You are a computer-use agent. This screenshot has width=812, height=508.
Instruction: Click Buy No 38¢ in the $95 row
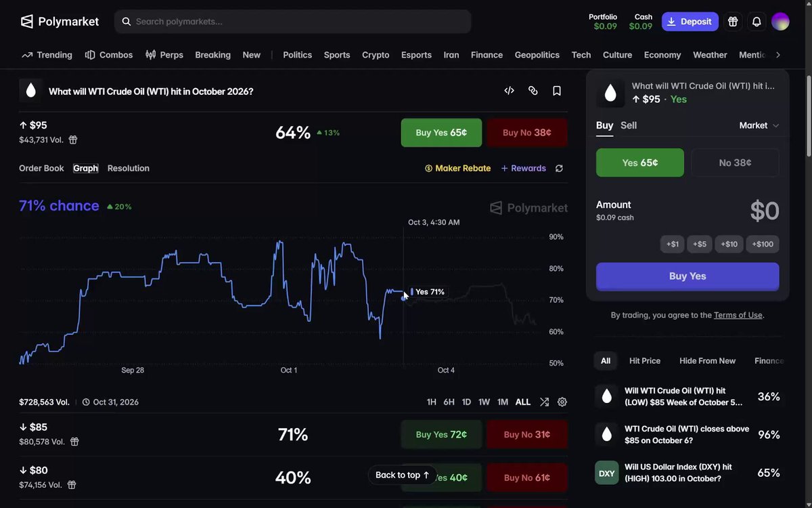527,133
